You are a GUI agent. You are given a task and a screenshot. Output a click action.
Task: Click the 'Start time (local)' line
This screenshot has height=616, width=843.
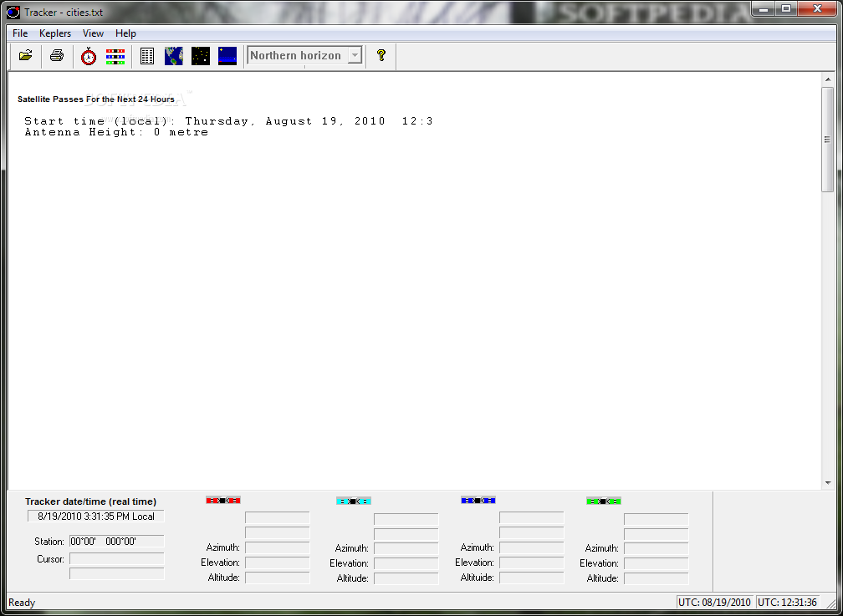click(228, 121)
